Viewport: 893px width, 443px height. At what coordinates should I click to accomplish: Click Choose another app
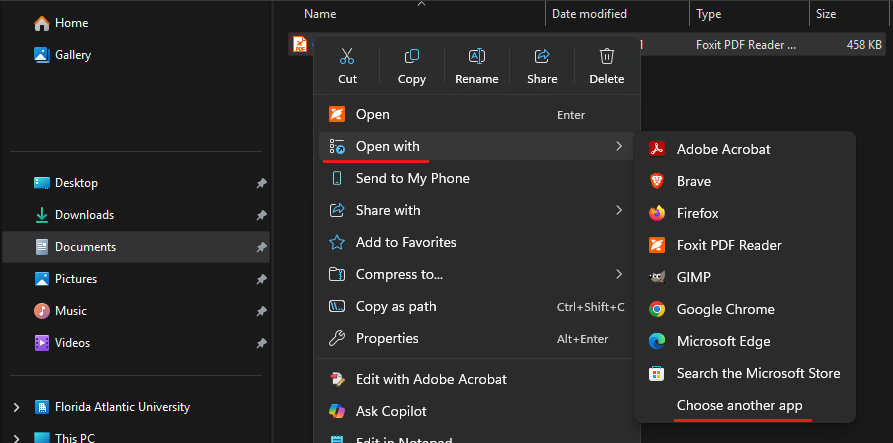(x=739, y=405)
